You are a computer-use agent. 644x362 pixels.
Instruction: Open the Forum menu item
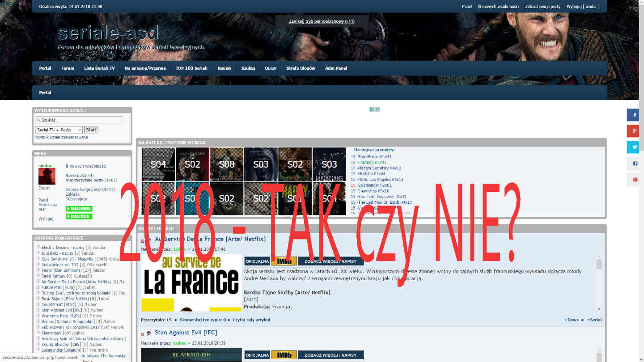[x=68, y=68]
